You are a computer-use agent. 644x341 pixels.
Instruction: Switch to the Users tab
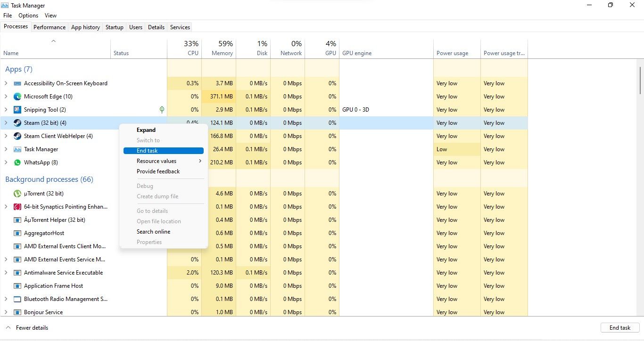click(136, 27)
